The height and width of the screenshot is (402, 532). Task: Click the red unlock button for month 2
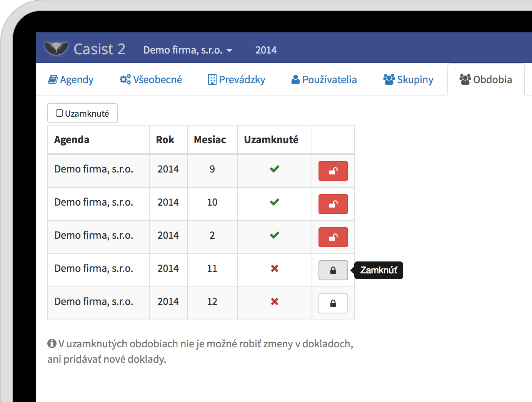point(333,237)
